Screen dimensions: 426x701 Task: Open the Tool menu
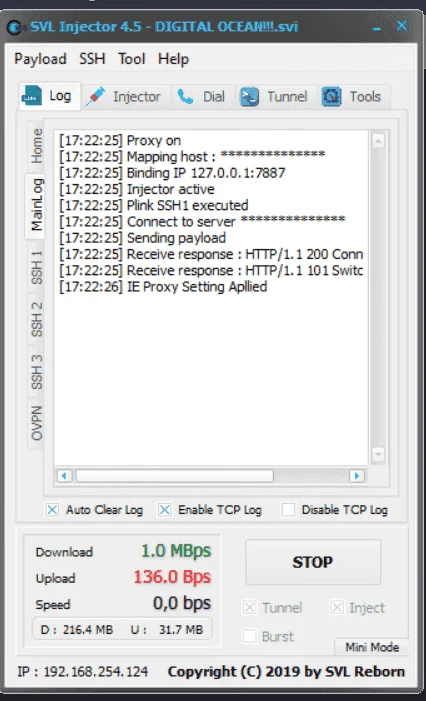[x=131, y=59]
